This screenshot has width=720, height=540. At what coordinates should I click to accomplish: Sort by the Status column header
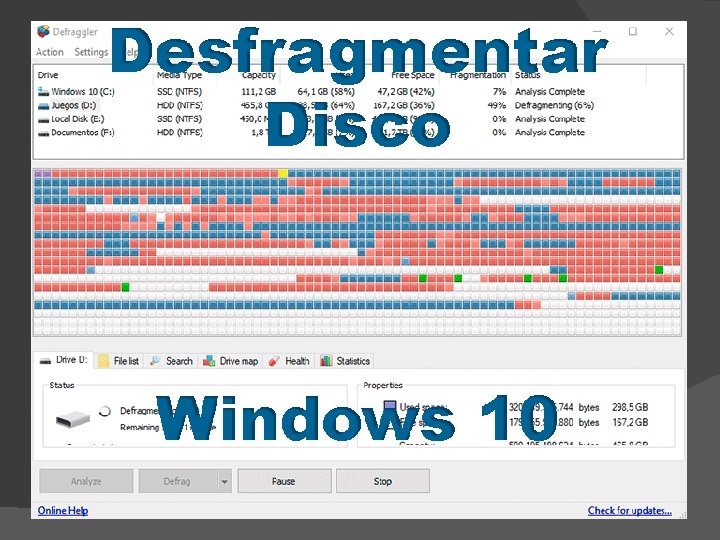coord(527,75)
